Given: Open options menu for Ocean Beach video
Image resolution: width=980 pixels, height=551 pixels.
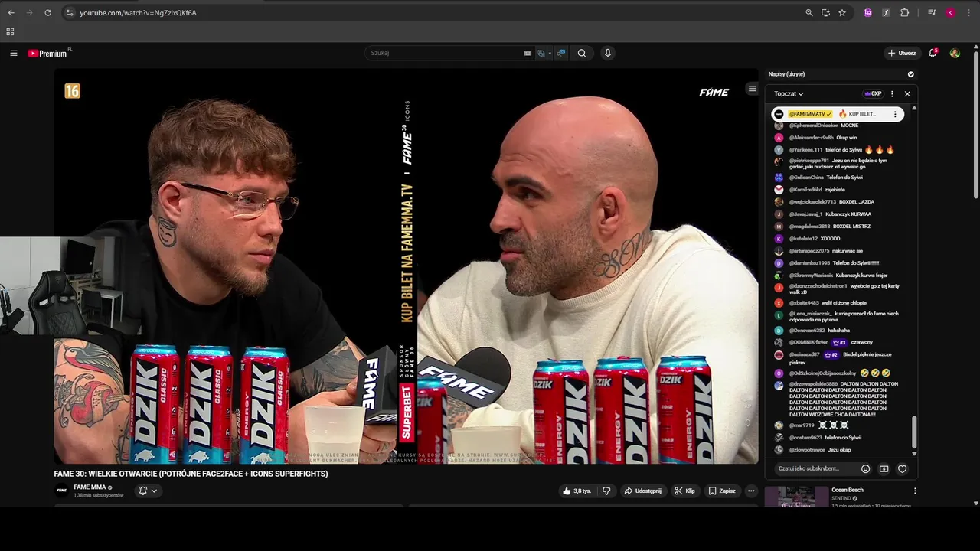Looking at the screenshot, I should [x=914, y=491].
